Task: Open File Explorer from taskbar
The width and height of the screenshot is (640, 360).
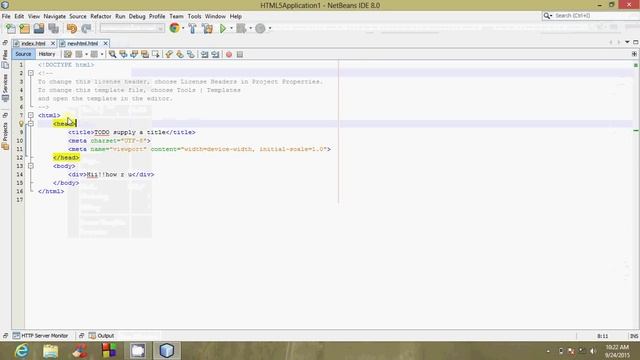Action: click(51, 351)
